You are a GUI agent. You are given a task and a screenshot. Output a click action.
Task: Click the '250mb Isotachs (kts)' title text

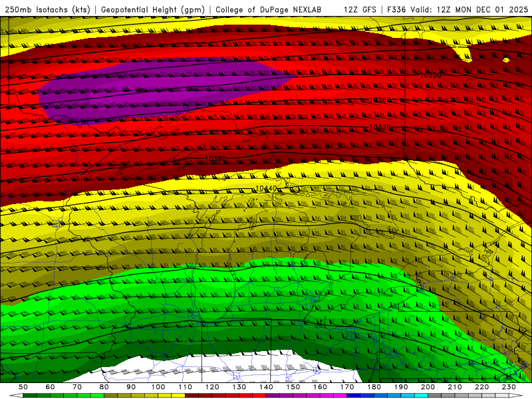click(47, 9)
